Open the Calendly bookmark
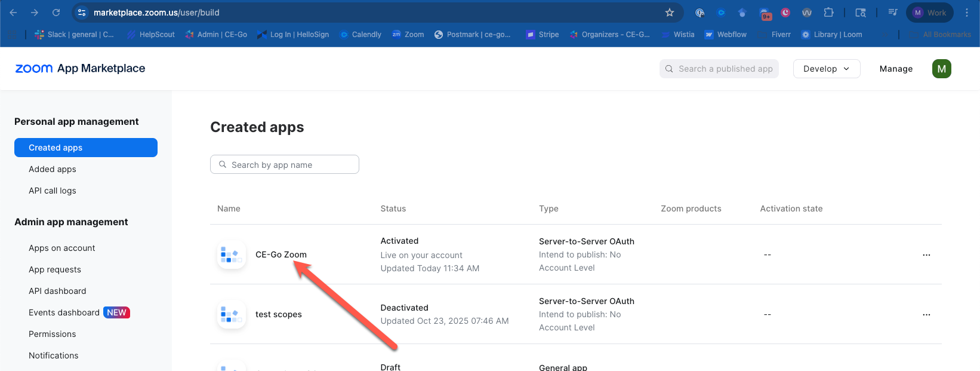 (360, 35)
